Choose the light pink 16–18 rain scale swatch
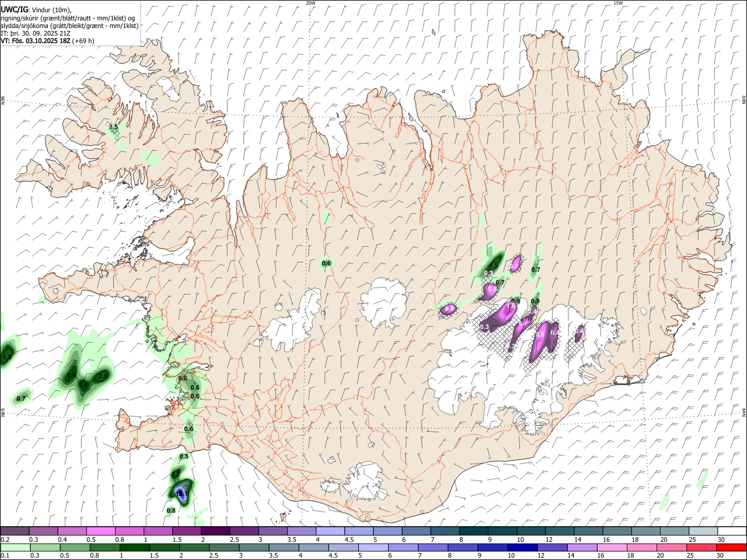 tap(612, 547)
